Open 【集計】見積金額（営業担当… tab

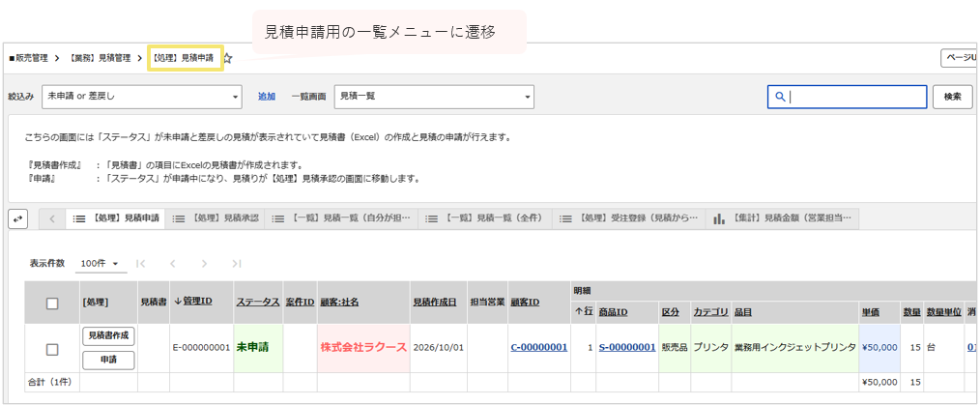click(x=783, y=218)
